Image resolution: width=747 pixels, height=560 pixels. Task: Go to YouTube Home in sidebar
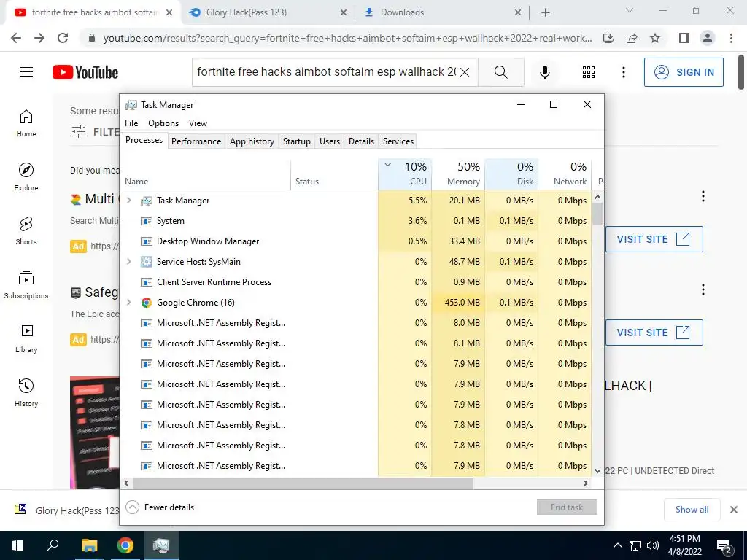[x=26, y=122]
